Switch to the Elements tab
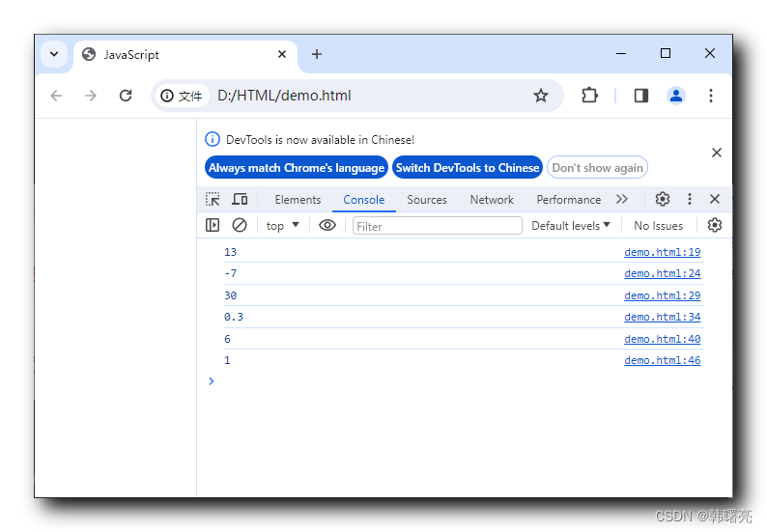The height and width of the screenshot is (532, 767). (x=298, y=200)
